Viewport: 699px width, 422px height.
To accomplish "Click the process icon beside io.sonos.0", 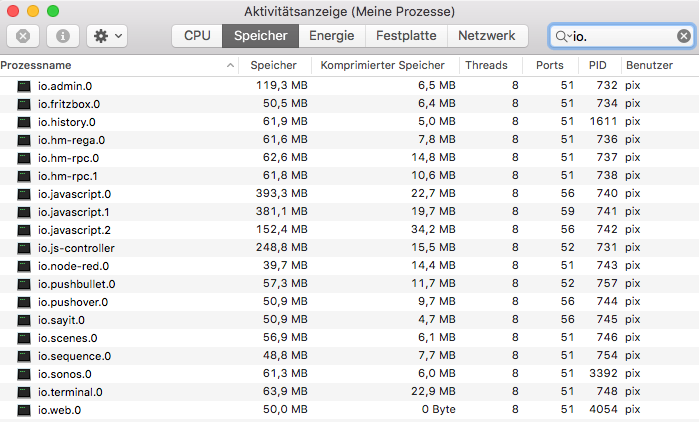I will 25,374.
